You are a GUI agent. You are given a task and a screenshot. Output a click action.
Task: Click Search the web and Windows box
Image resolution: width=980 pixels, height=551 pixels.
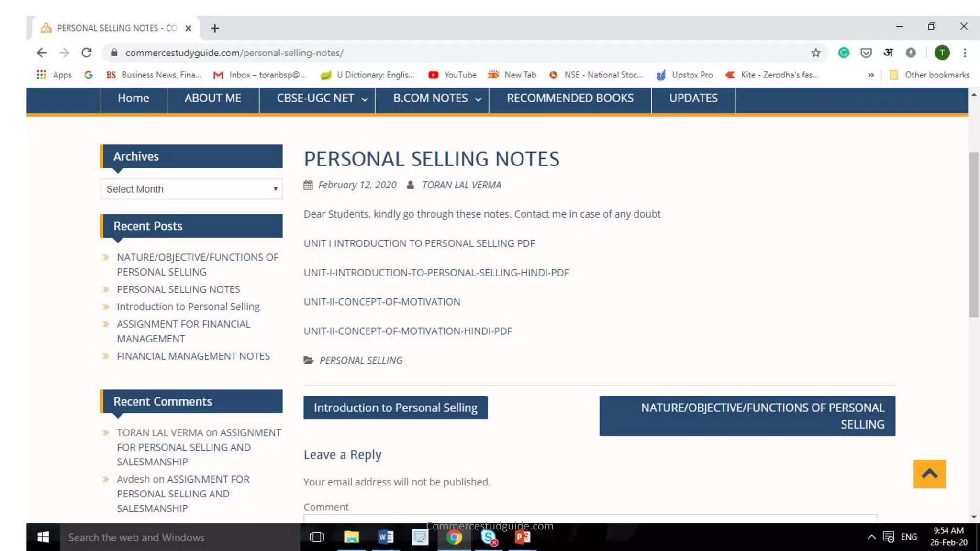pyautogui.click(x=179, y=537)
